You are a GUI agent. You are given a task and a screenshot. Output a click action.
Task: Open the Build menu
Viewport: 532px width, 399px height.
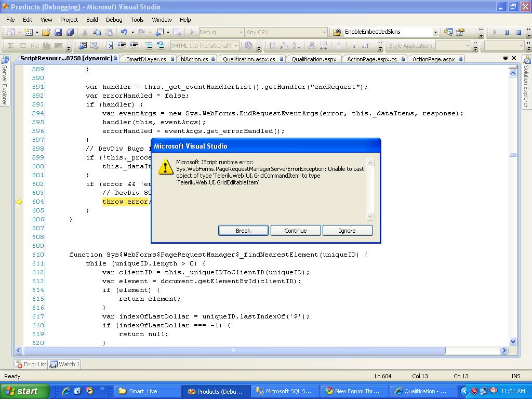point(92,20)
